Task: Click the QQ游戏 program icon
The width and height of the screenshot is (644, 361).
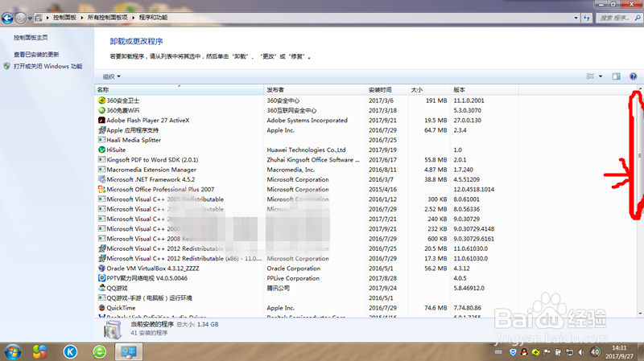Action: pyautogui.click(x=102, y=288)
